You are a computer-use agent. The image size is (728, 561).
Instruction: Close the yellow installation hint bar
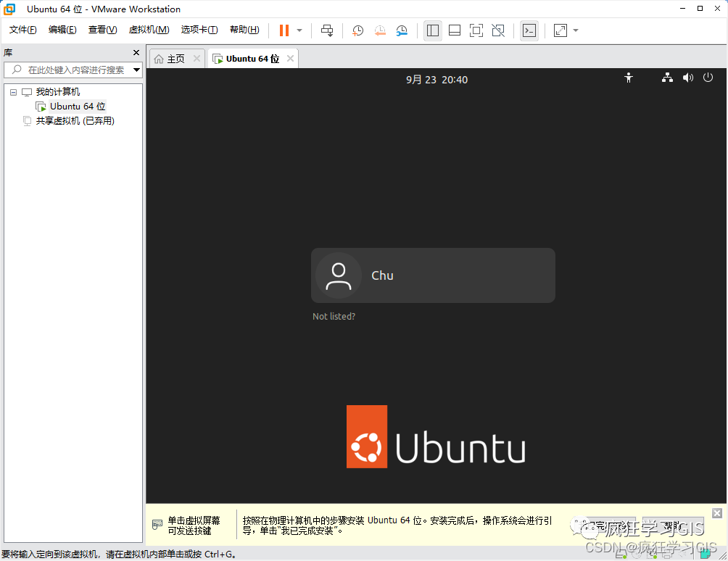click(717, 512)
